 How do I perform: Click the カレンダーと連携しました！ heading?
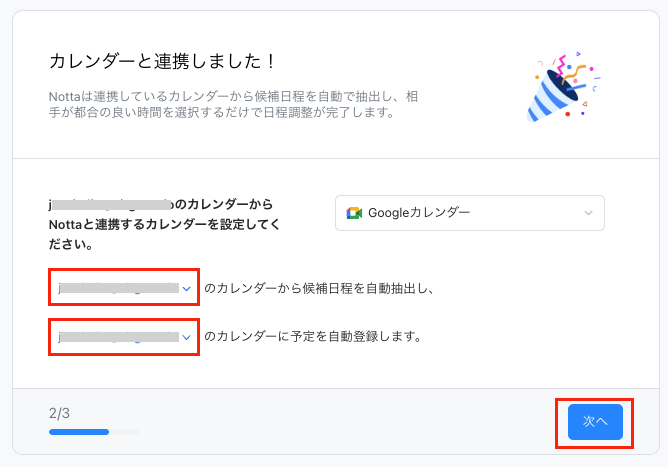(162, 61)
